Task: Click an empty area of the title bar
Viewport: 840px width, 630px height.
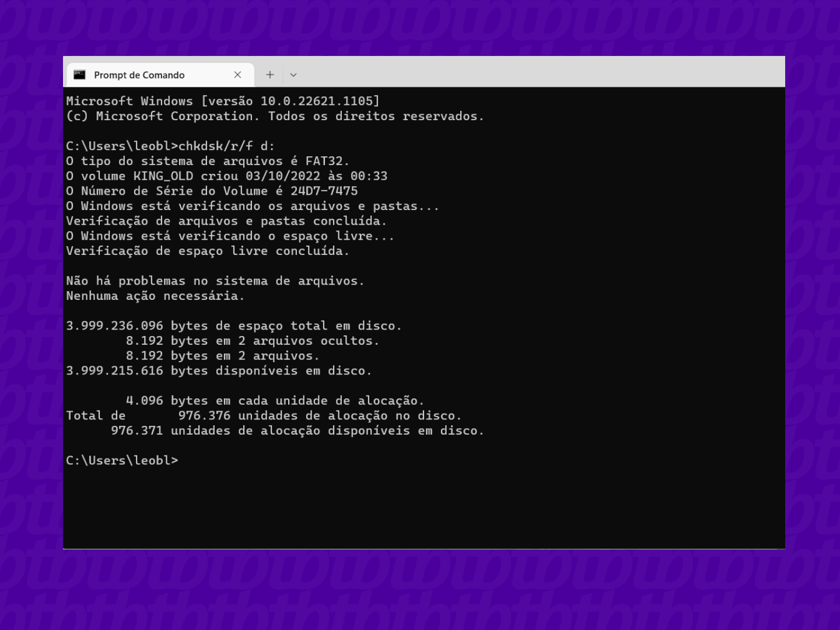Action: (525, 71)
